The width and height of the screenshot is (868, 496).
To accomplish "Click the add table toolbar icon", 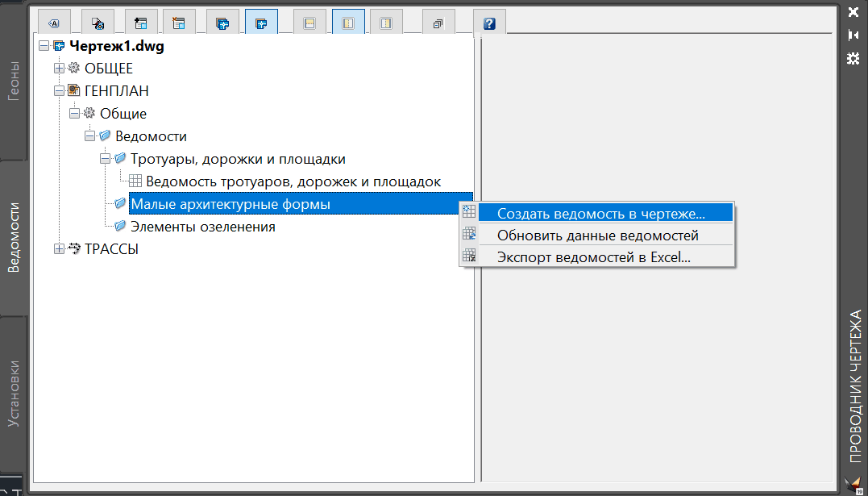I will (x=140, y=23).
